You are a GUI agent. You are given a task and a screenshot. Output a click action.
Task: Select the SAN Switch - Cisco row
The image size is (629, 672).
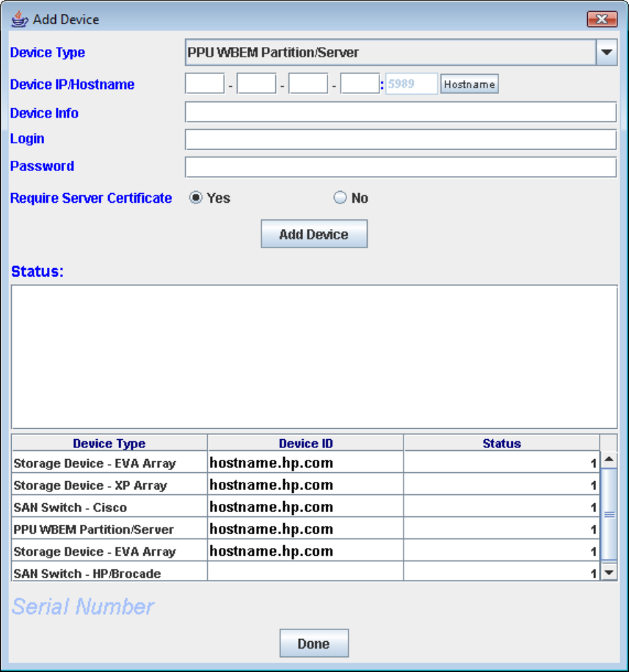point(305,507)
